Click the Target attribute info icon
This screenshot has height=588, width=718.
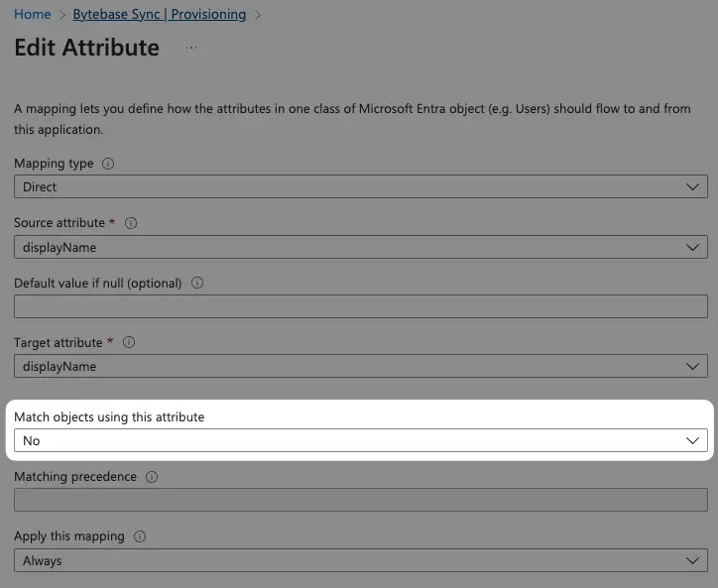point(129,342)
